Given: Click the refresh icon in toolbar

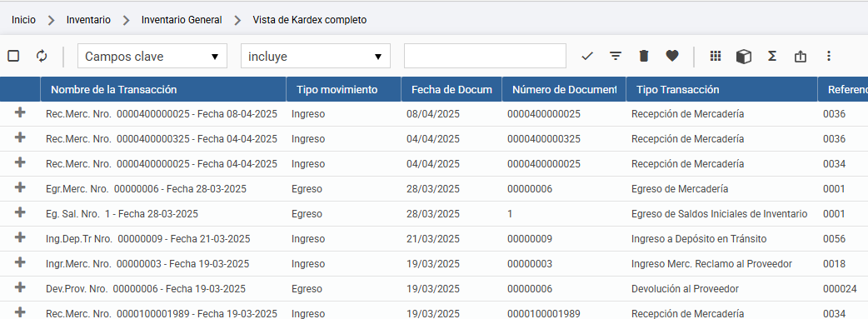Looking at the screenshot, I should tap(42, 56).
